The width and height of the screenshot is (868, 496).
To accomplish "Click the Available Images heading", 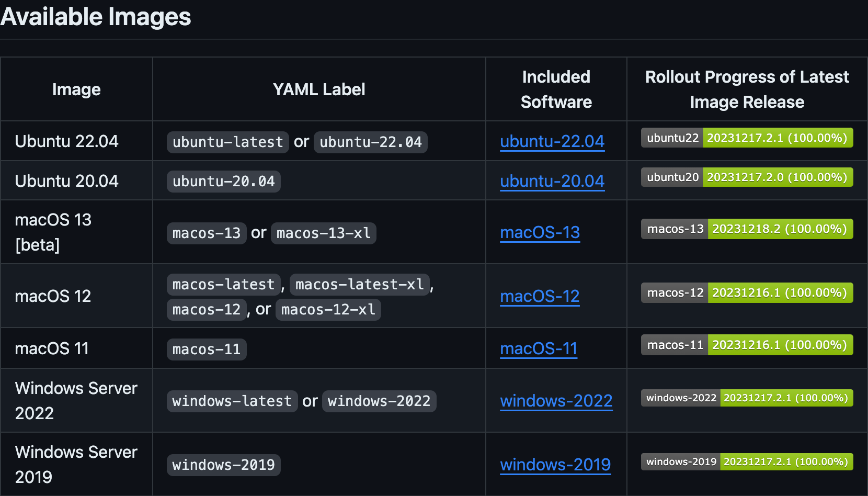I will [96, 17].
